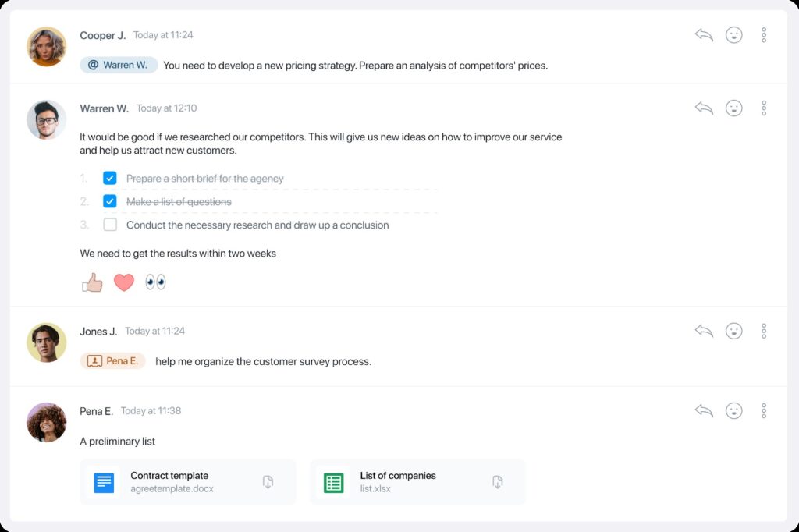Open more options for Pena E.'s message
The height and width of the screenshot is (532, 799).
764,410
